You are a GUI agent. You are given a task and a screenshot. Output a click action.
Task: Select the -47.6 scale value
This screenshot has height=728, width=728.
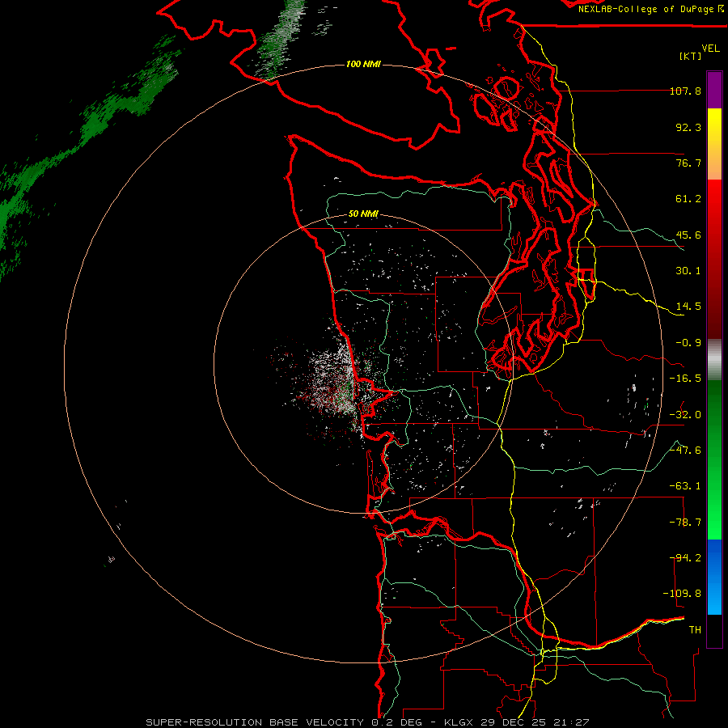point(685,451)
